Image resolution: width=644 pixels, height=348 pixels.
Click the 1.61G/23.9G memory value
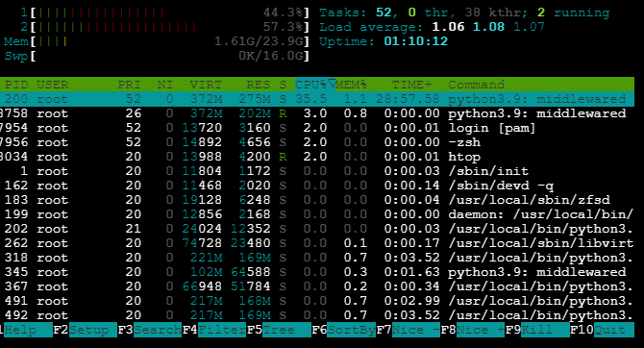[x=259, y=41]
